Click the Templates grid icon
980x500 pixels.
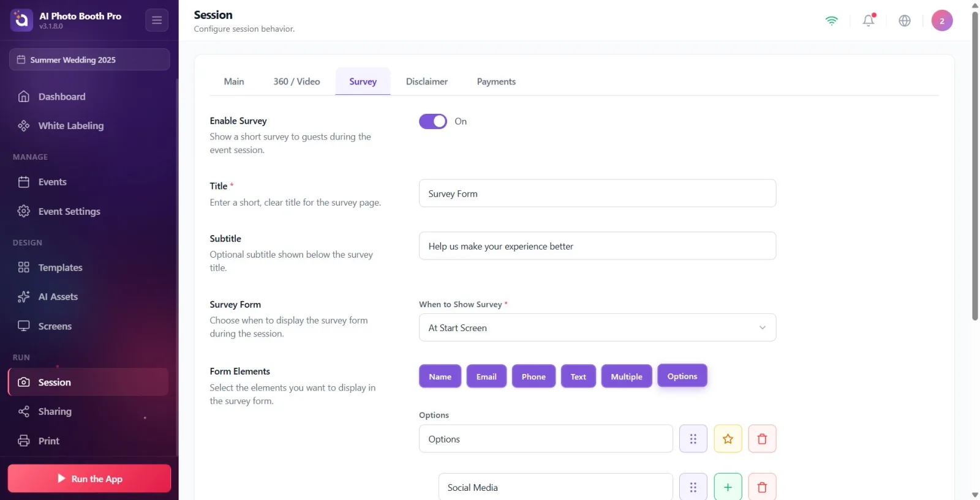point(24,267)
